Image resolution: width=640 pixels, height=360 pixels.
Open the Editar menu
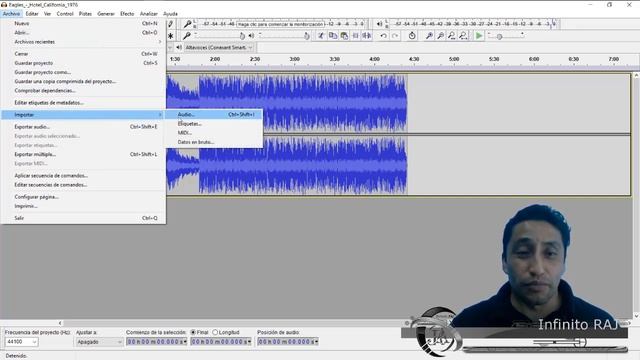click(32, 13)
